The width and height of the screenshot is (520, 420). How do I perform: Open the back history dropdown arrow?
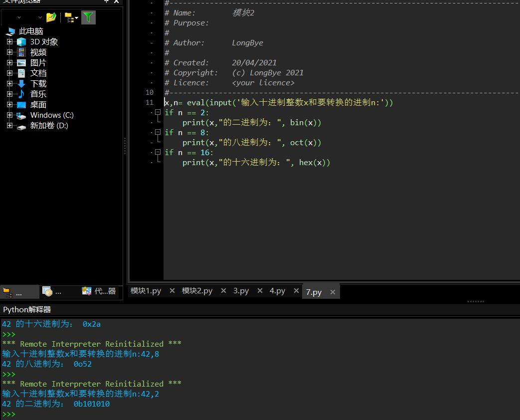click(19, 17)
